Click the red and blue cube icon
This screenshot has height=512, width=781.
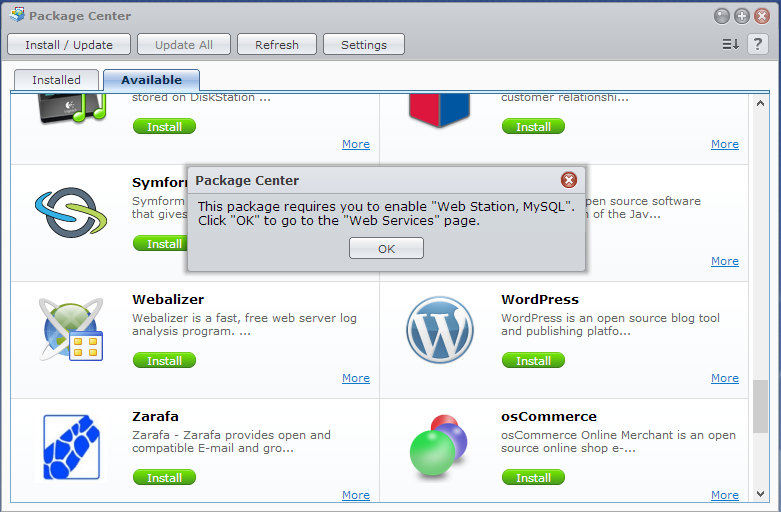coord(439,110)
